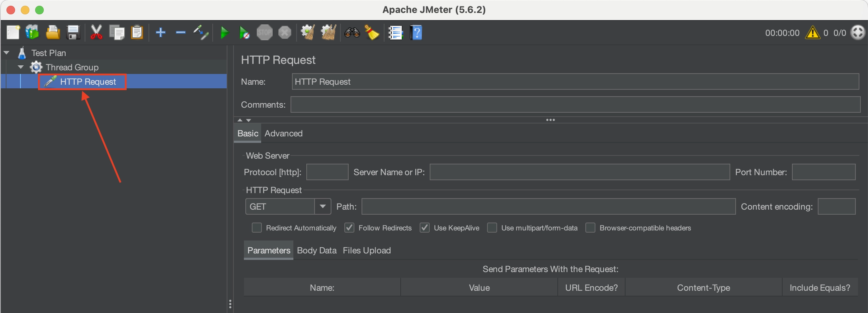Select the Parameters tab
This screenshot has height=313, width=868.
(x=269, y=250)
